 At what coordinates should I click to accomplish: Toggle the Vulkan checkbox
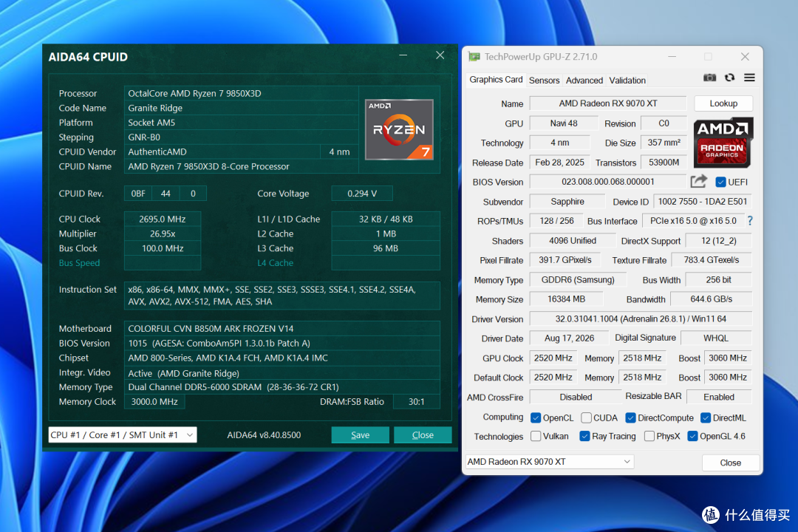[536, 436]
